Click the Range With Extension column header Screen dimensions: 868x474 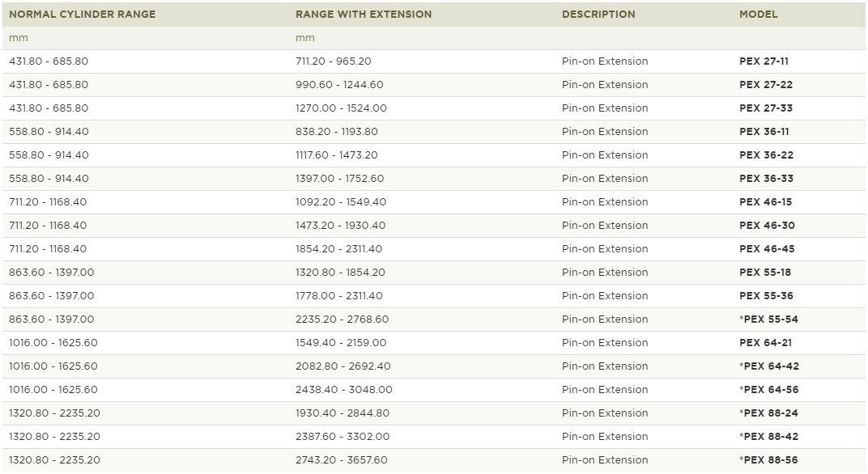(363, 15)
